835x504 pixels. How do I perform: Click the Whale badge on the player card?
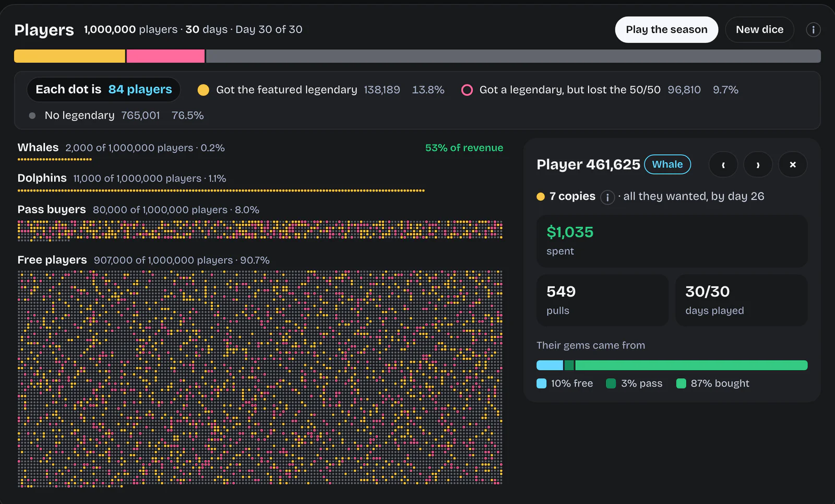[x=667, y=164]
